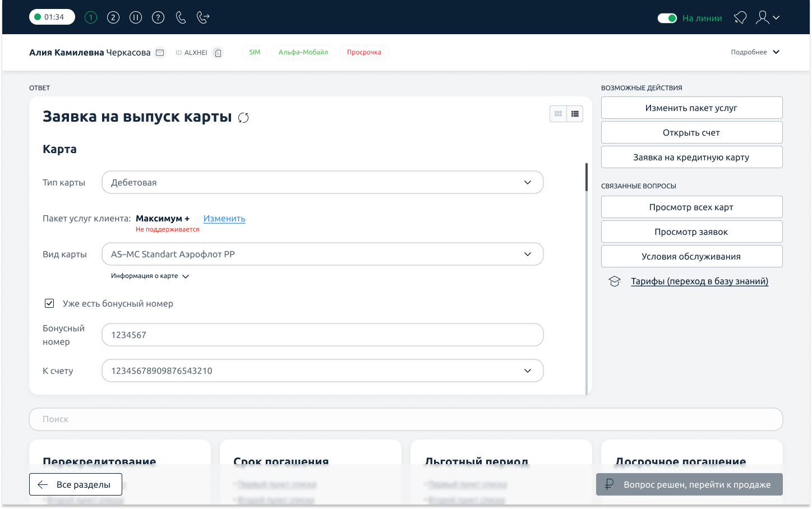This screenshot has width=812, height=509.
Task: Open the Вид карты dropdown
Action: pos(322,254)
